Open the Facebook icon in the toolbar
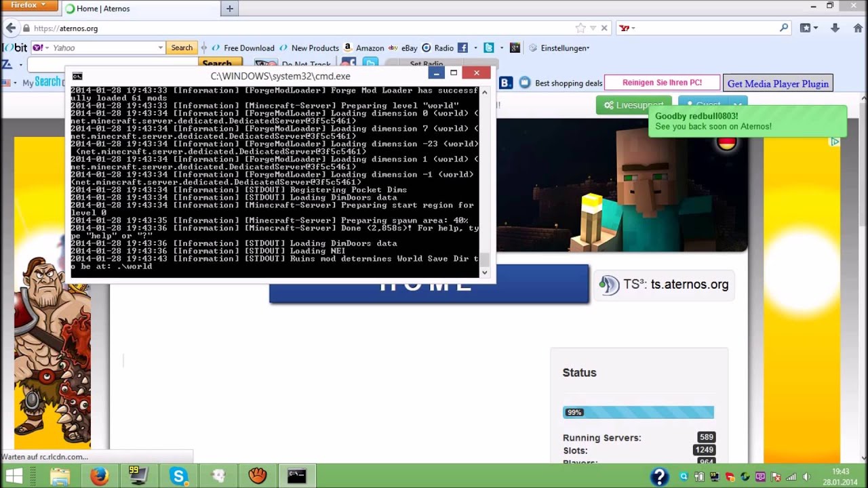 462,47
